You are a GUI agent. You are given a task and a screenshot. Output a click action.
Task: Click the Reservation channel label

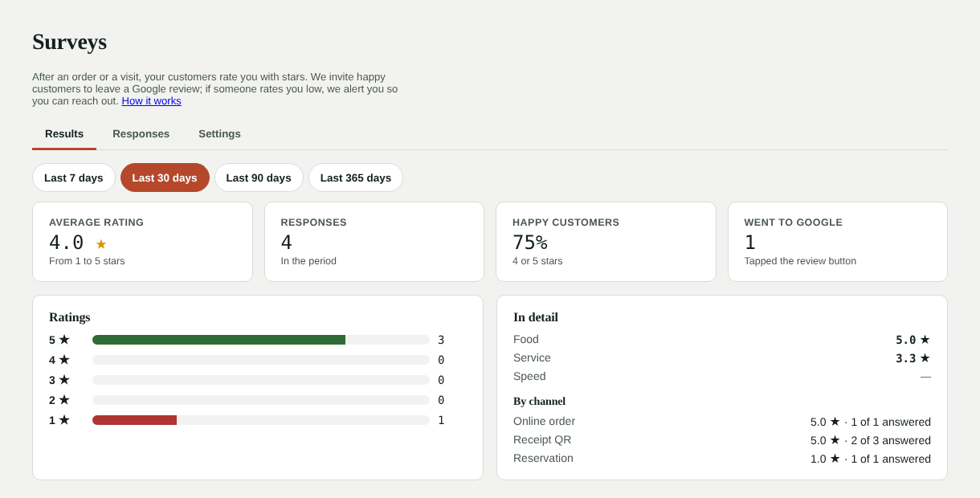point(543,458)
